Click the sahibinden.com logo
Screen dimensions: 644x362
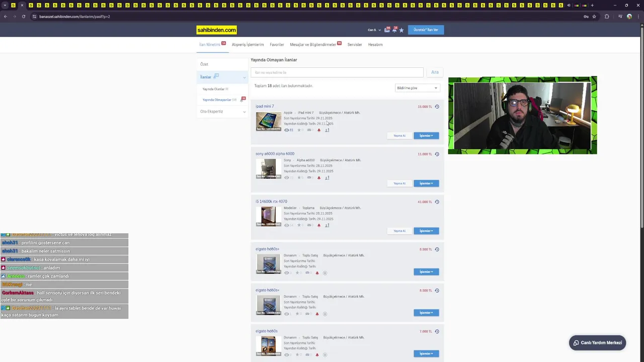216,30
